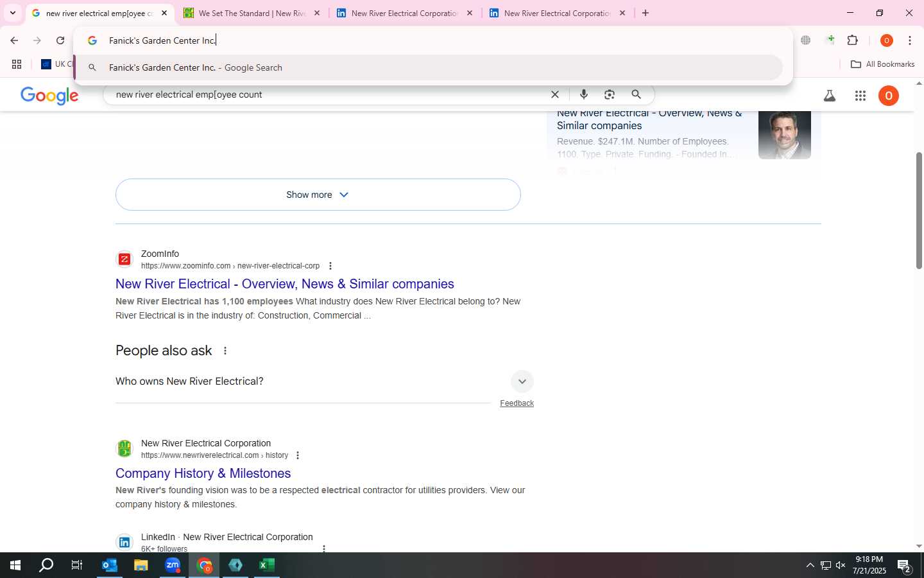The image size is (924, 578).
Task: Select the Fanick's Garden Center Inc. suggestion
Action: pos(428,67)
